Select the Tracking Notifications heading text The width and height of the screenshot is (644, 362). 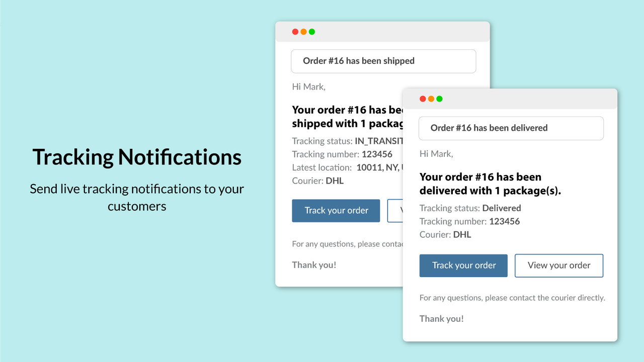click(137, 157)
